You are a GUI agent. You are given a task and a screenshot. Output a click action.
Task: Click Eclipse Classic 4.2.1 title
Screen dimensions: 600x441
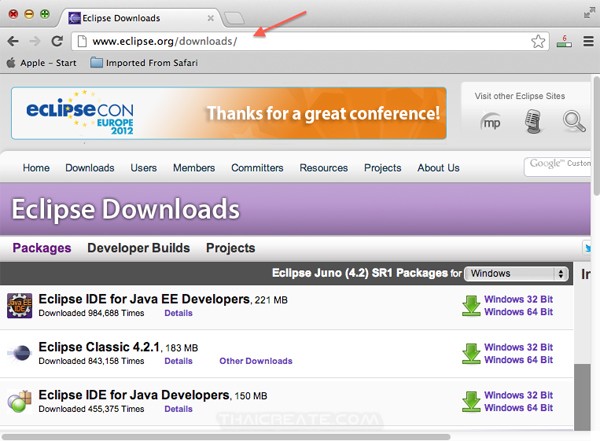pyautogui.click(x=99, y=347)
